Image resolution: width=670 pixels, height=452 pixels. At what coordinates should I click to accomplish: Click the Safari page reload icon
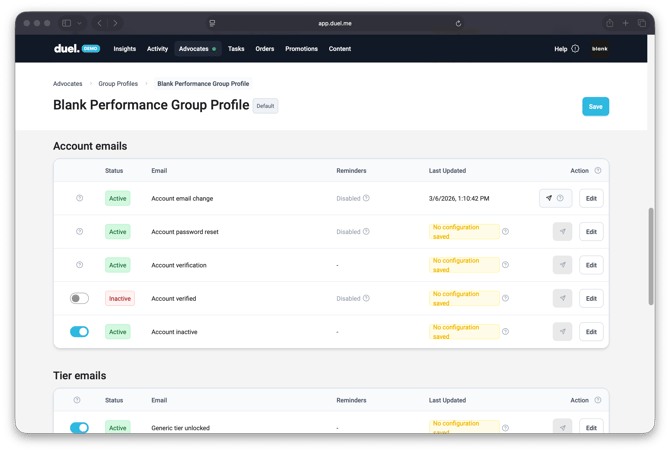coord(458,23)
